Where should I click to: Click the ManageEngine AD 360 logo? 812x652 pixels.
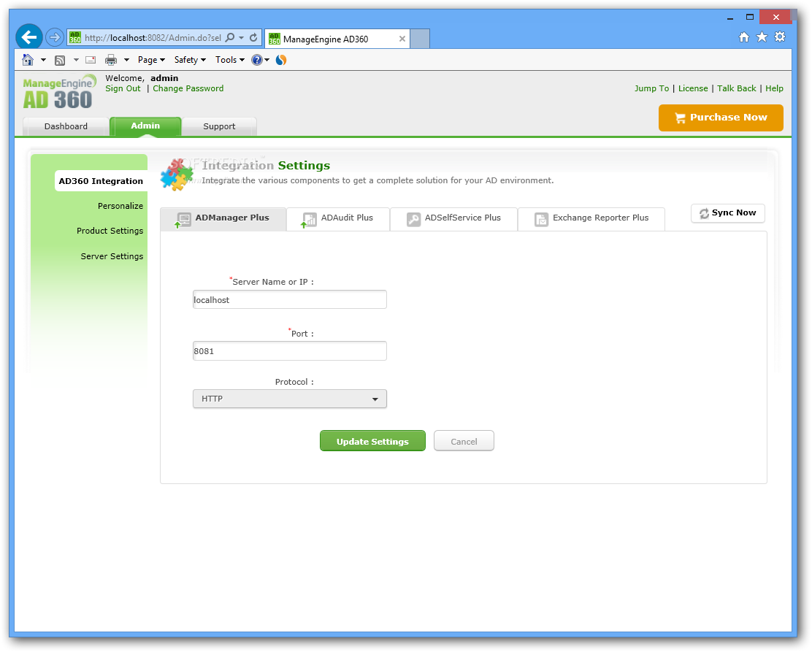pos(59,92)
